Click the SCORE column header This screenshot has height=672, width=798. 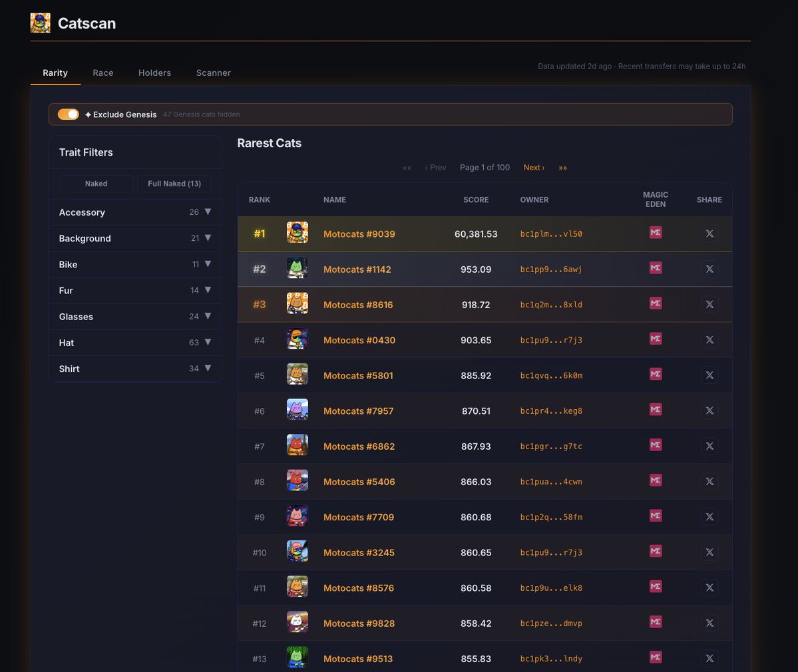coord(476,200)
